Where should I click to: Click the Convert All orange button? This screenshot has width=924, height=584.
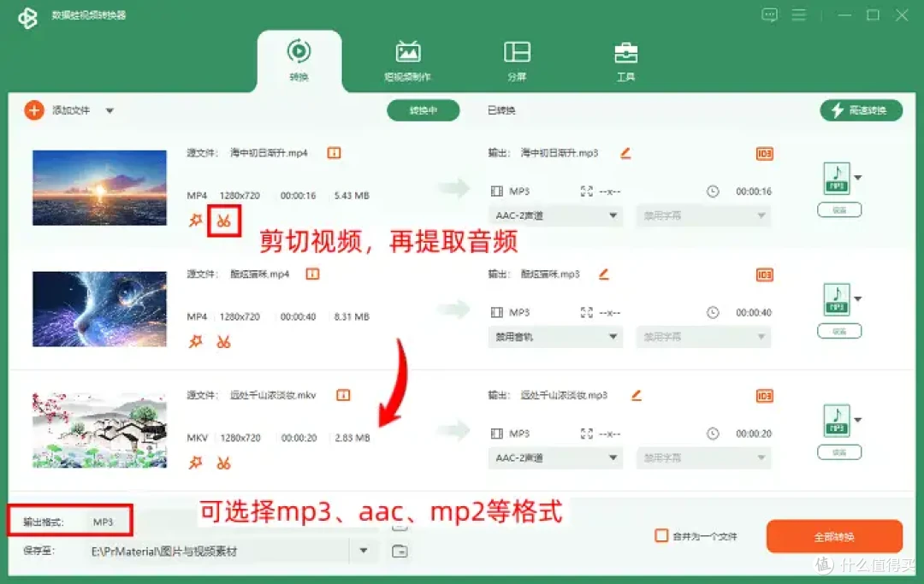click(834, 536)
